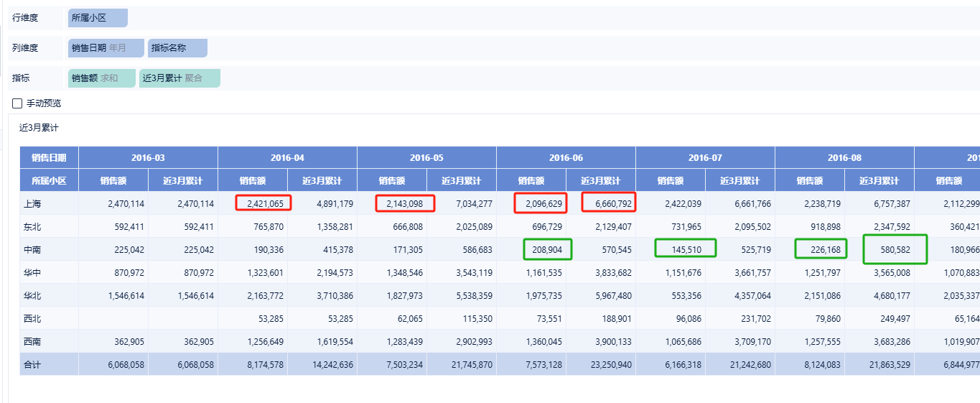This screenshot has width=980, height=403.
Task: Select the 上海 row label
Action: tap(32, 204)
